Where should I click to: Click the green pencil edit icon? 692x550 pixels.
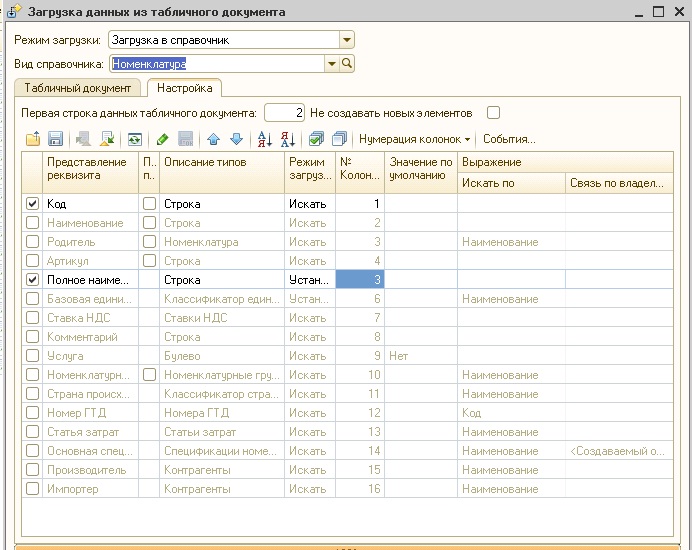click(x=162, y=139)
